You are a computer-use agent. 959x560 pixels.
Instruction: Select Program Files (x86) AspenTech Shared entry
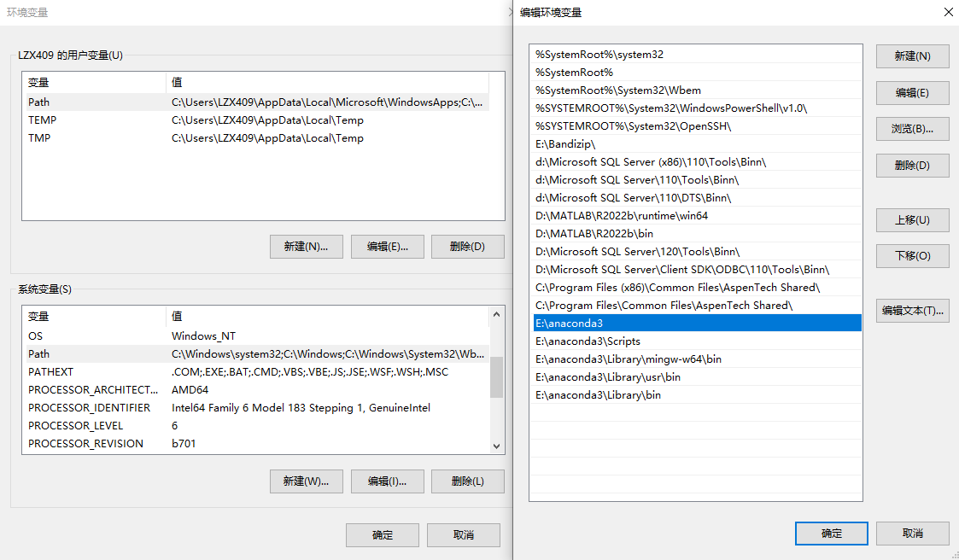(x=697, y=288)
